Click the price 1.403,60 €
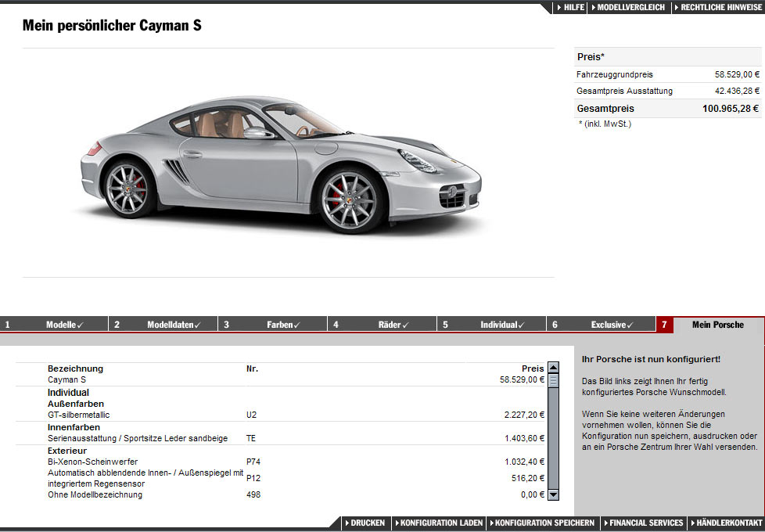The width and height of the screenshot is (765, 532). (x=524, y=438)
